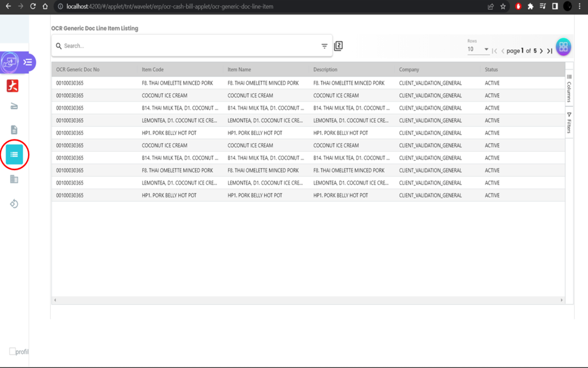This screenshot has width=588, height=368.
Task: Sort by the Company column header
Action: [409, 70]
